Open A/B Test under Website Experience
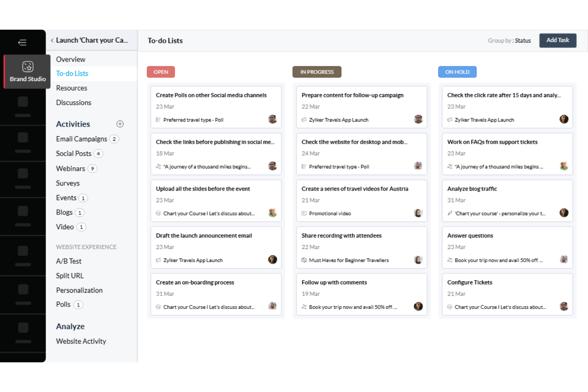Viewport: 588px width, 392px height. pos(69,261)
